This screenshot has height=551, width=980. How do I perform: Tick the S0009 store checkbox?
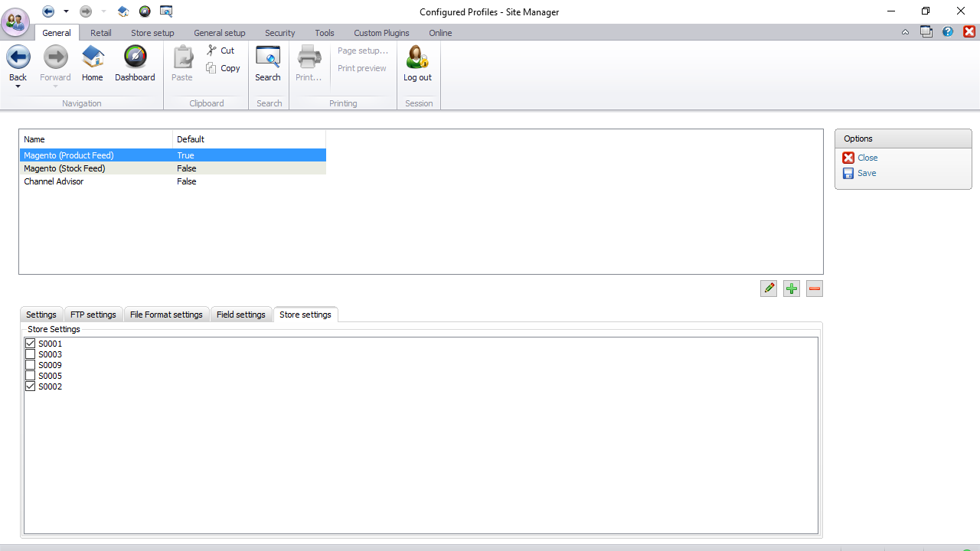click(31, 365)
